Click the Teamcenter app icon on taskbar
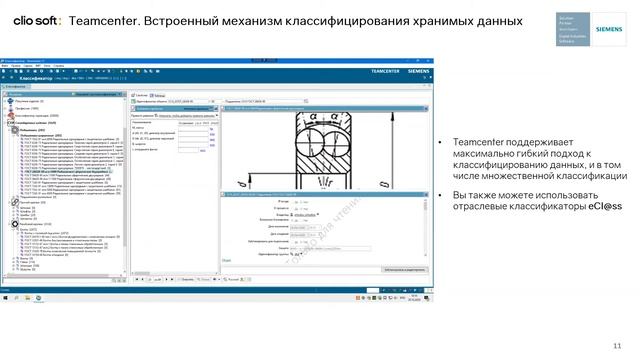 pyautogui.click(x=38, y=298)
